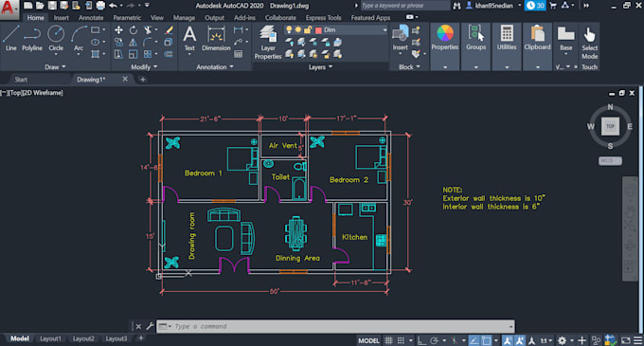Switch to the Annotate ribbon tab
The height and width of the screenshot is (346, 644).
91,18
